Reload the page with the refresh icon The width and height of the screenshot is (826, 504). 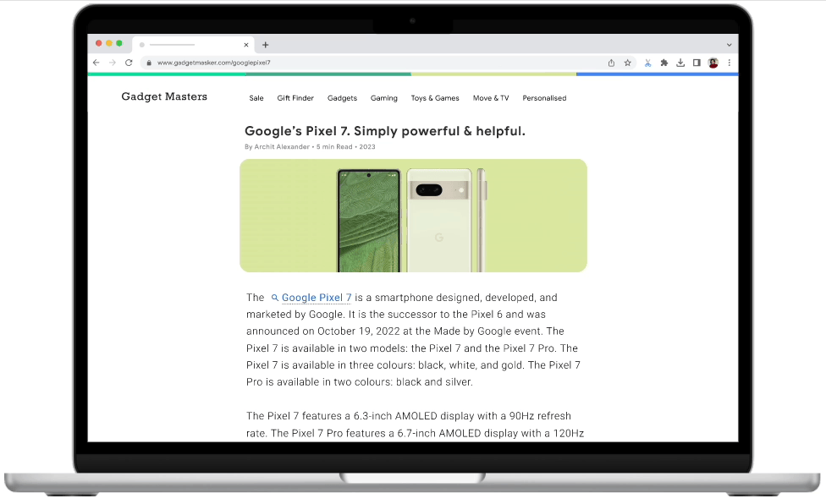coord(129,63)
